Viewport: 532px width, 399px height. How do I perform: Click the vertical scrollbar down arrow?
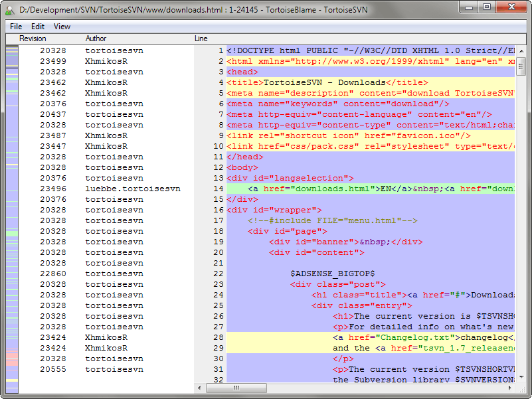(x=521, y=377)
